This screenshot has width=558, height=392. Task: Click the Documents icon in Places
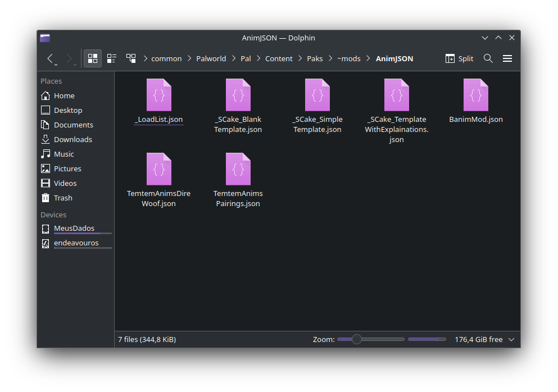[46, 125]
